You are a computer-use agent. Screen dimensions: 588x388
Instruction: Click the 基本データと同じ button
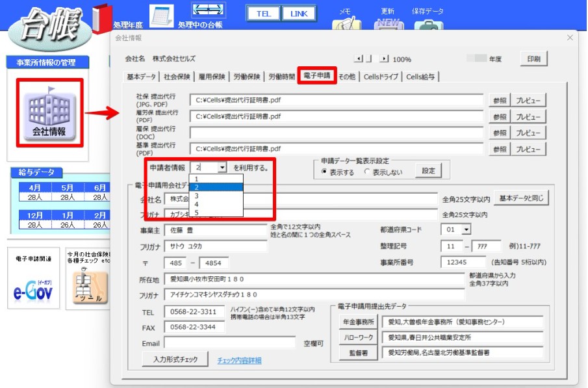coord(521,198)
